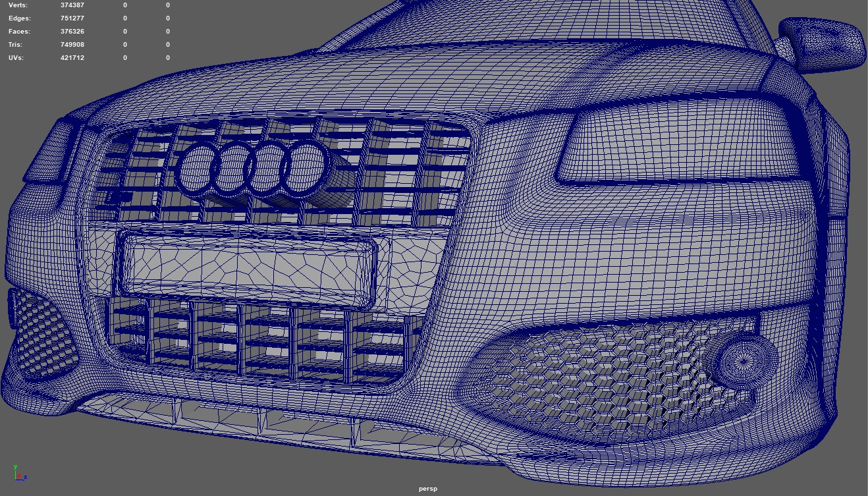Click the face count value 376326
This screenshot has height=496, width=868.
tap(72, 32)
